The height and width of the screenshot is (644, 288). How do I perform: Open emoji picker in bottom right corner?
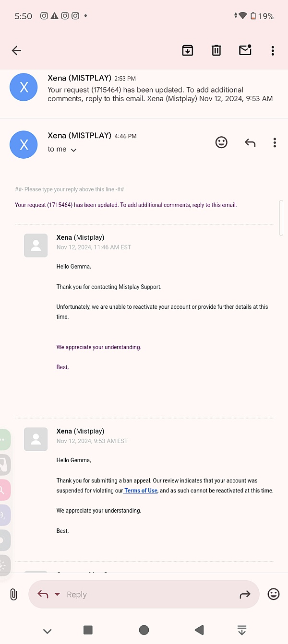point(274,594)
